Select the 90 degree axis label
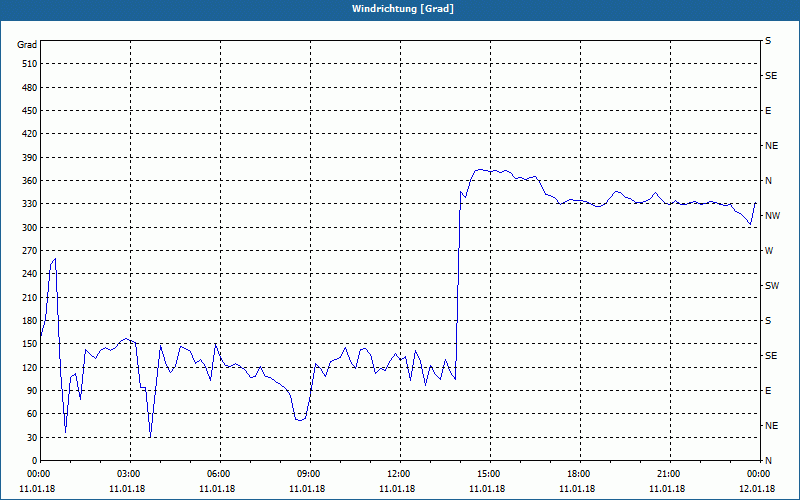 (x=32, y=391)
